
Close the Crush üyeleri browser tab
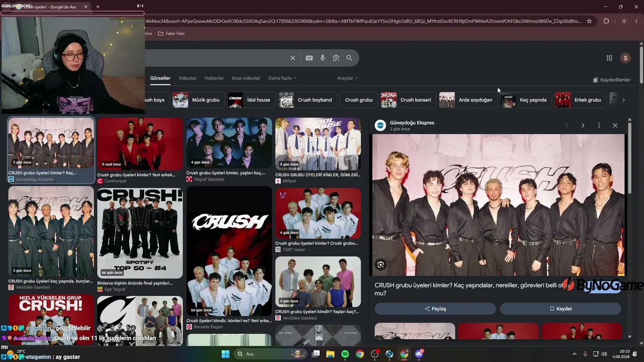(x=86, y=7)
